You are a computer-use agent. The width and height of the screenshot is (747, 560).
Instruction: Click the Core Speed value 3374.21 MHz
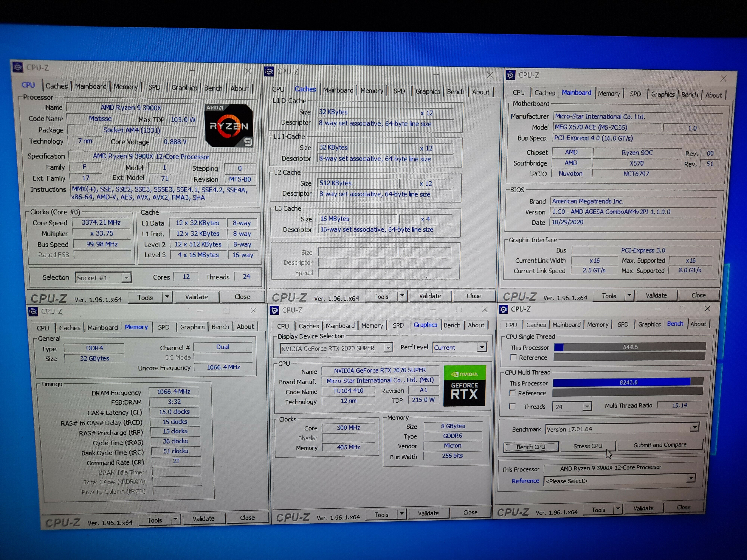tap(101, 223)
